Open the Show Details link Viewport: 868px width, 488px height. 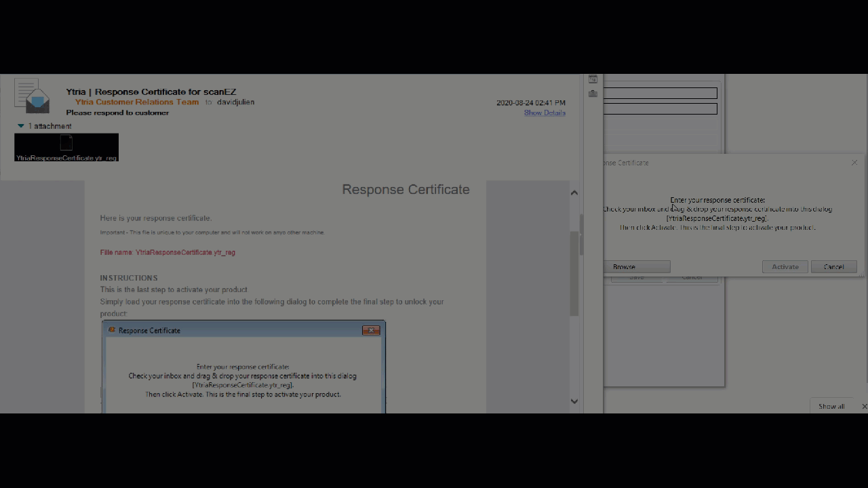(x=545, y=113)
